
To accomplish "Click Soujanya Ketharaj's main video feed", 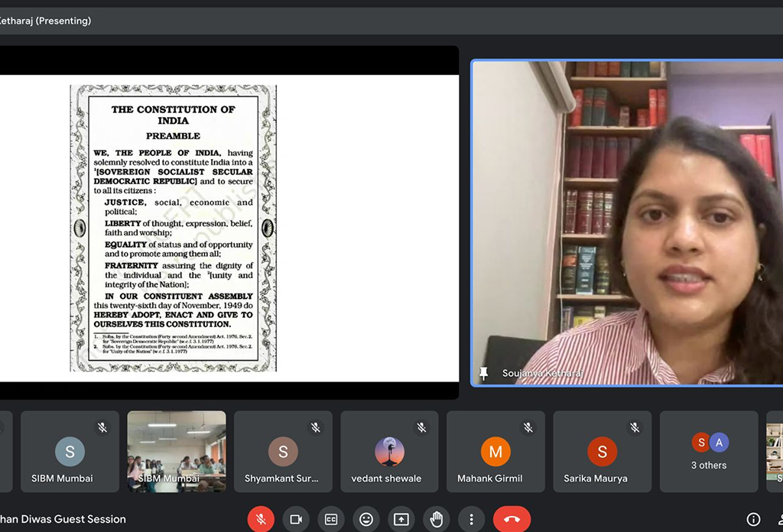I will point(626,222).
